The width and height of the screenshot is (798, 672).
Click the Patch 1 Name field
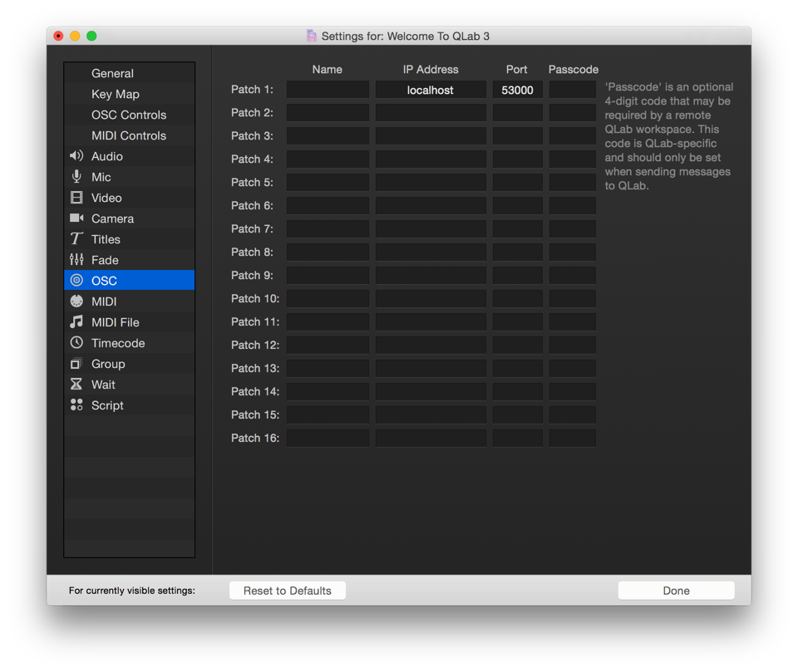[328, 90]
